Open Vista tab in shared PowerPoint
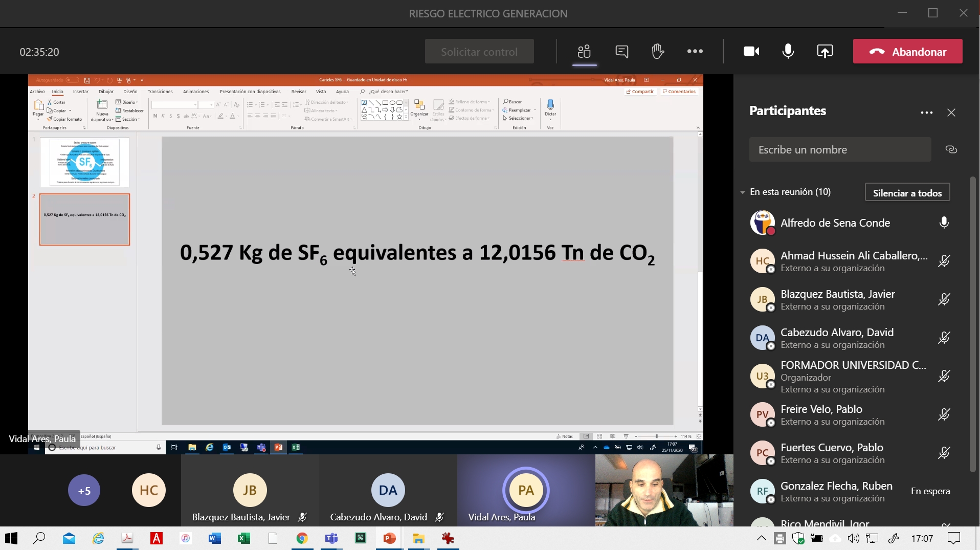Screen dimensions: 980x550 321,92
